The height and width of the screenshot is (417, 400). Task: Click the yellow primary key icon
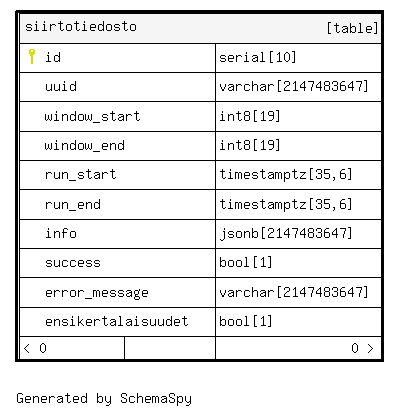click(32, 56)
